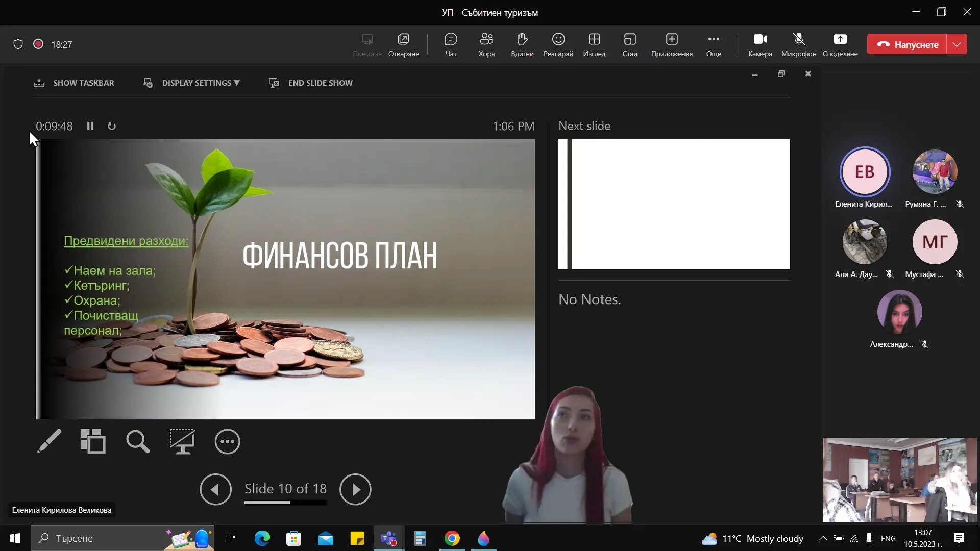Select participant Еленита Кирил... avatar
The height and width of the screenshot is (551, 980).
(865, 172)
